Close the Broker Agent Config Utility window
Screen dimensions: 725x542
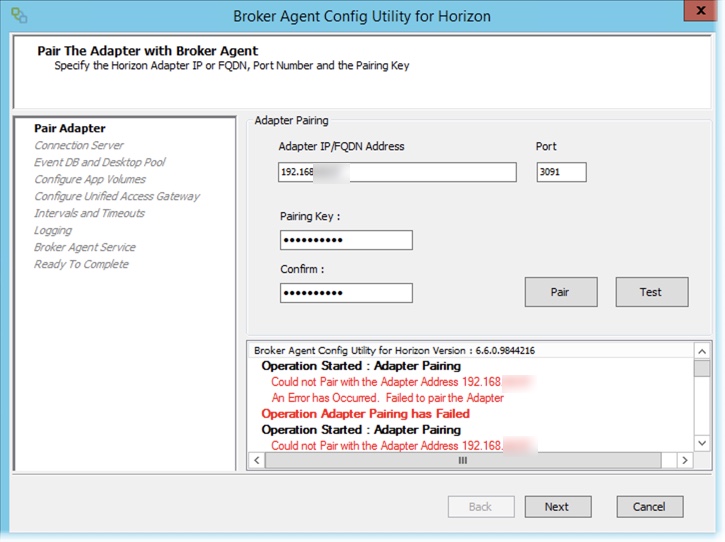tap(699, 14)
